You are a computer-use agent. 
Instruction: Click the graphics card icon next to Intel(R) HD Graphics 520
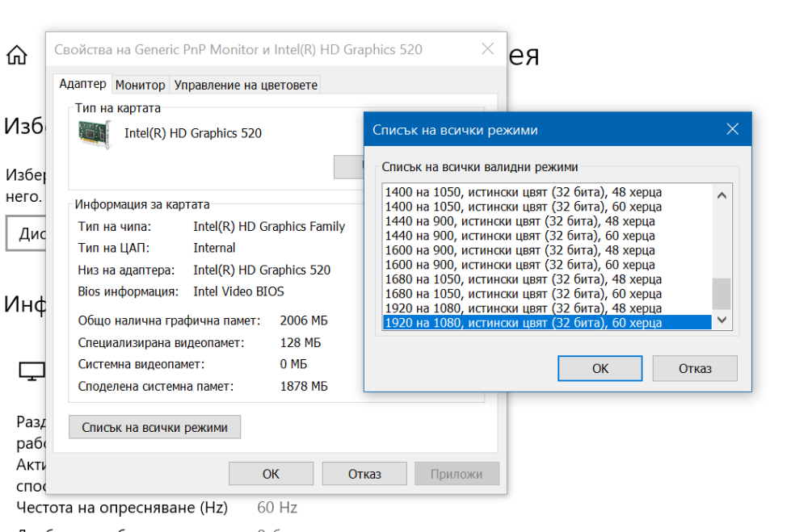click(x=95, y=134)
